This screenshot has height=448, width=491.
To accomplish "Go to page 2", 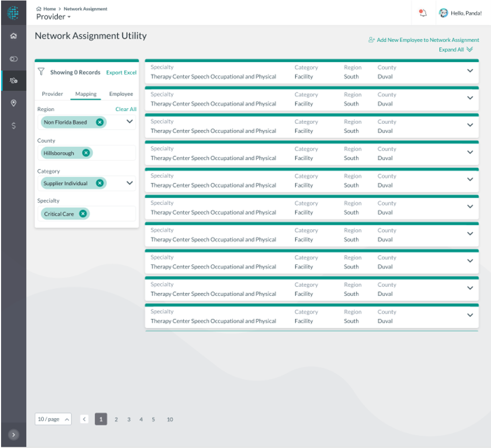I will tap(116, 419).
